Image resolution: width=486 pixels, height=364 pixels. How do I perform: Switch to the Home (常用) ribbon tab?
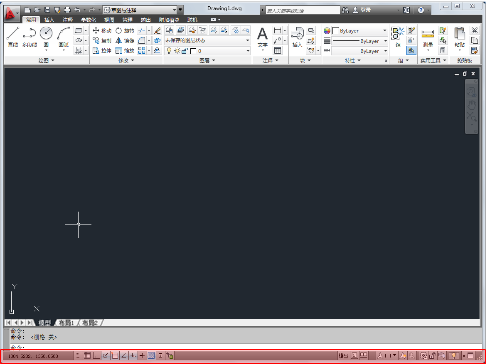pyautogui.click(x=31, y=20)
